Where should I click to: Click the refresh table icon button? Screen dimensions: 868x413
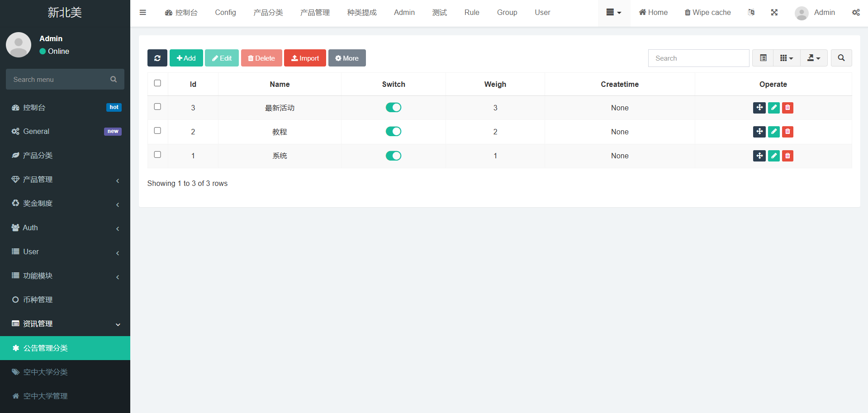coord(157,58)
